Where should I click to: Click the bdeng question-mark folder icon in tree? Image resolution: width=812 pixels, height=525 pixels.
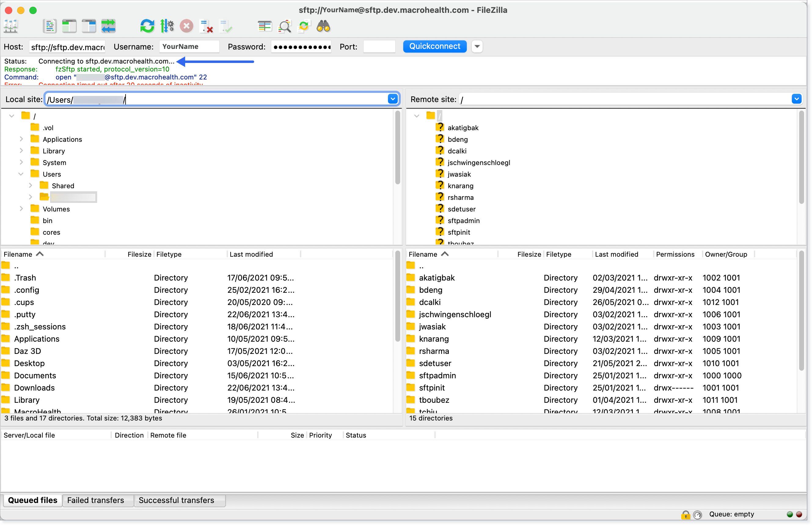coord(440,139)
